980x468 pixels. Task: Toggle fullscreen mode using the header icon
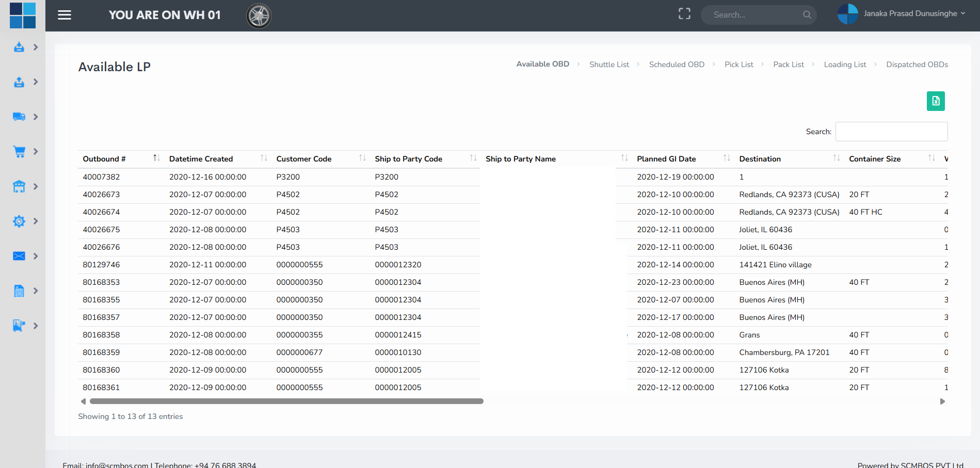(x=684, y=14)
